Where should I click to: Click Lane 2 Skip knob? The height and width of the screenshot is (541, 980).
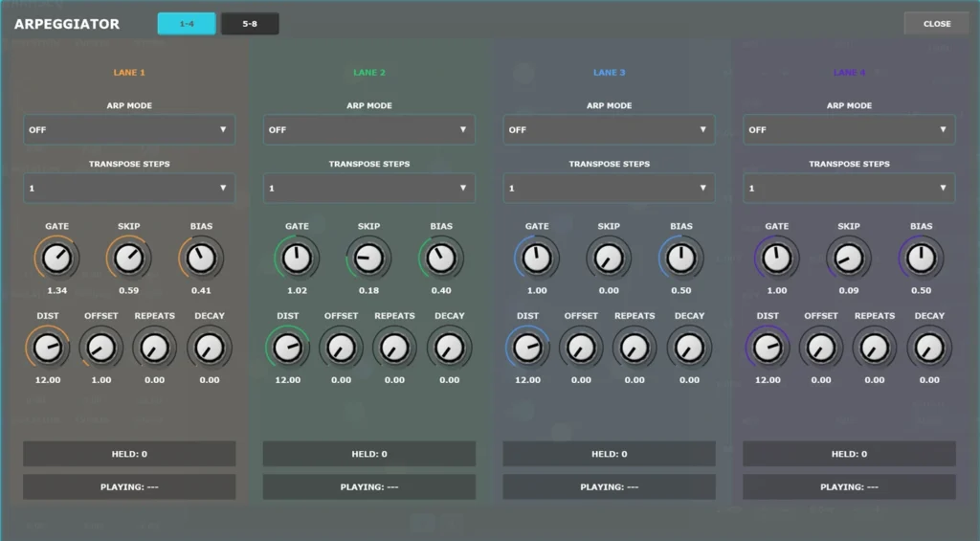[368, 258]
